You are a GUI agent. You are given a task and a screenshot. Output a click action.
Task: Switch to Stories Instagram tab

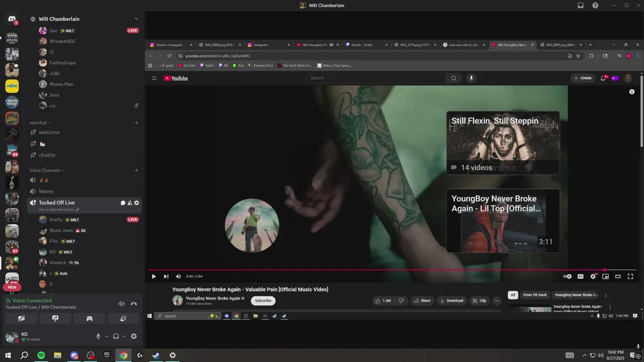point(169,45)
